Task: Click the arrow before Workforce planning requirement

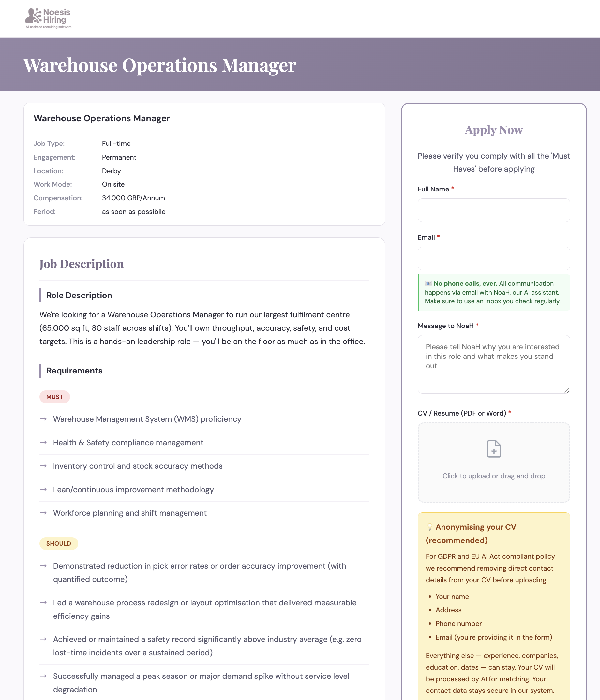Action: (43, 513)
